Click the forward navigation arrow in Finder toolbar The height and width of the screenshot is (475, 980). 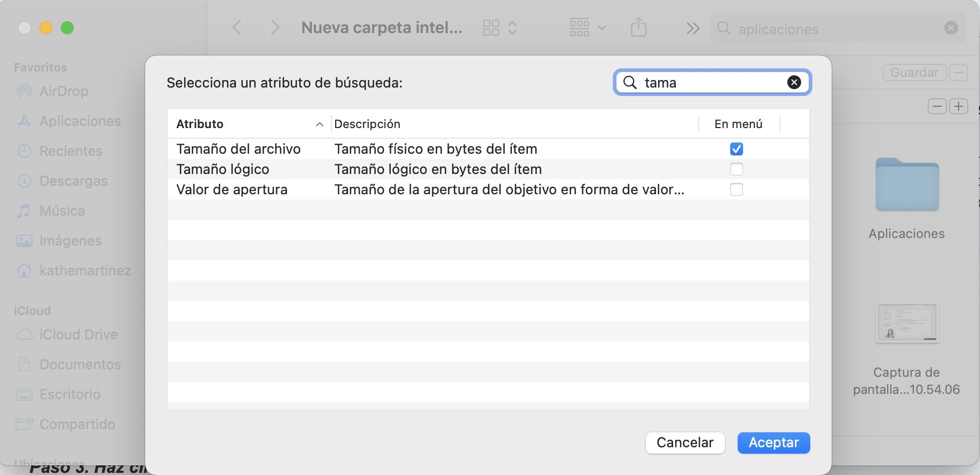pos(275,27)
